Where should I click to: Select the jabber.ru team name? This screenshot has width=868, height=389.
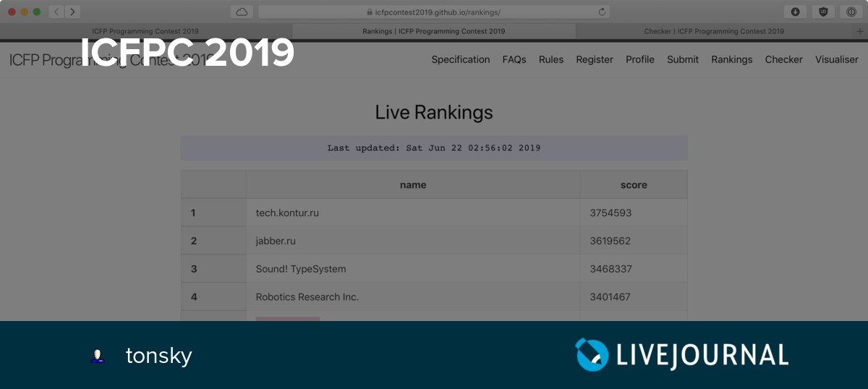coord(276,241)
